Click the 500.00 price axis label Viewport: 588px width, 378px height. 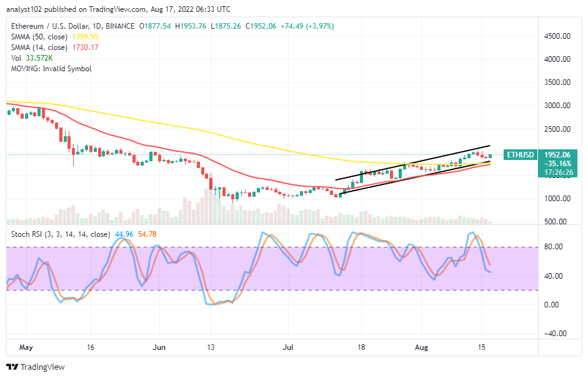[556, 222]
